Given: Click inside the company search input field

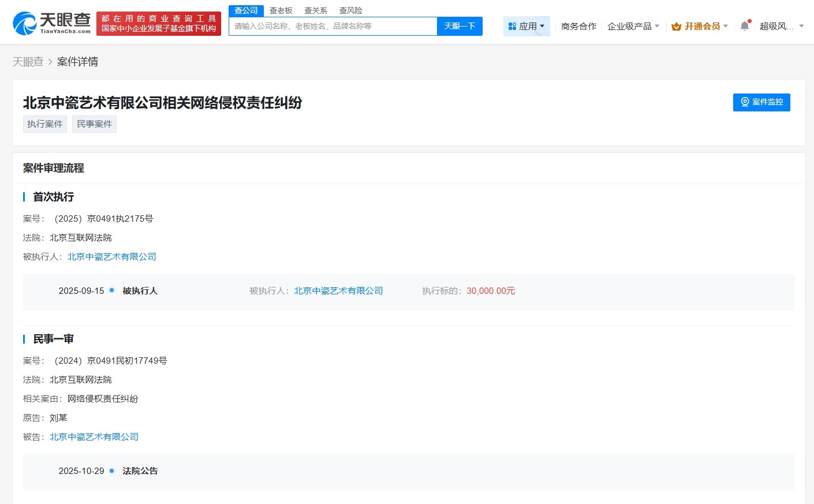Looking at the screenshot, I should point(332,26).
